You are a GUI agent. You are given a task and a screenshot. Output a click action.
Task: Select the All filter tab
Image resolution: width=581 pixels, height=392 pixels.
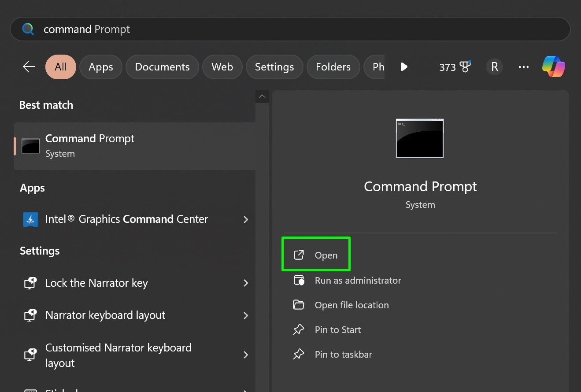61,67
